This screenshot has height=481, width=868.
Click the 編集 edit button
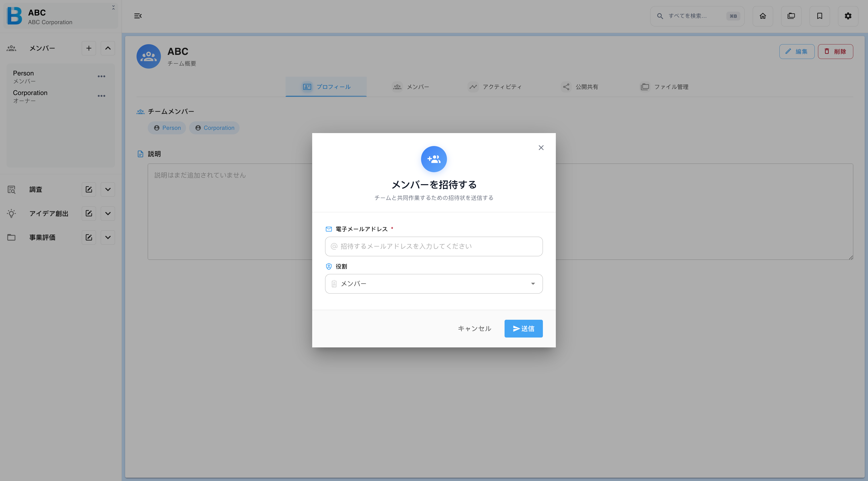797,52
